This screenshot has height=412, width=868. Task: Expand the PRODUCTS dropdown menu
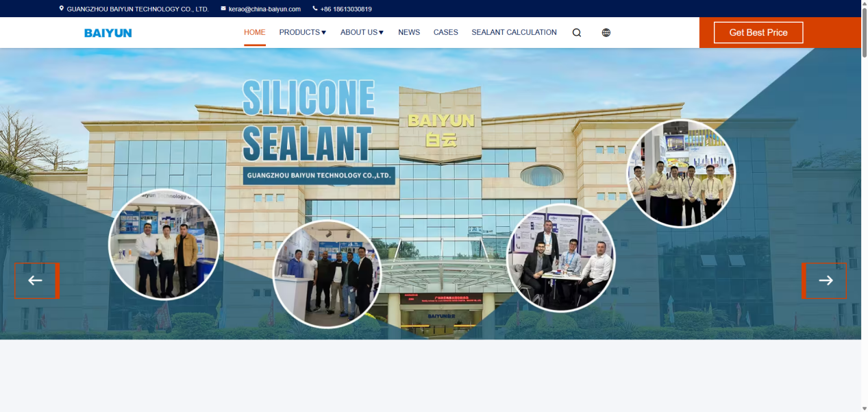303,32
